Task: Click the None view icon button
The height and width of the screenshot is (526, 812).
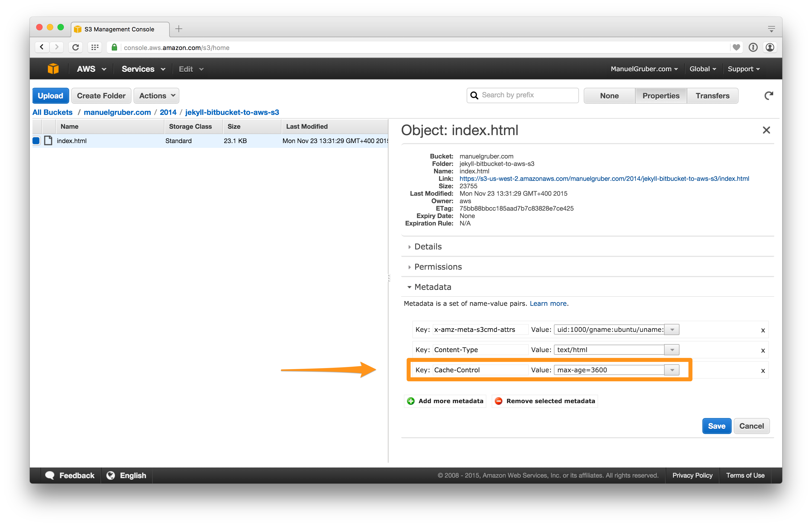Action: [608, 95]
